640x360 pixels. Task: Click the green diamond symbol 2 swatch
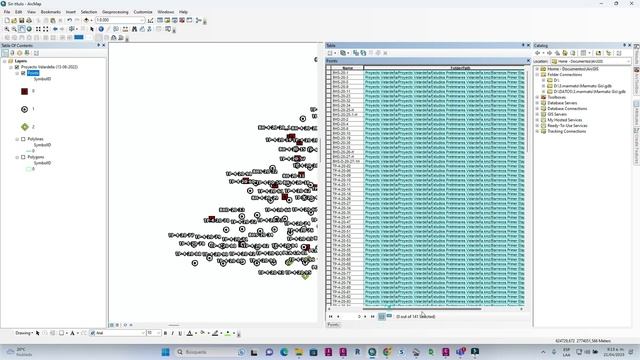(24, 127)
